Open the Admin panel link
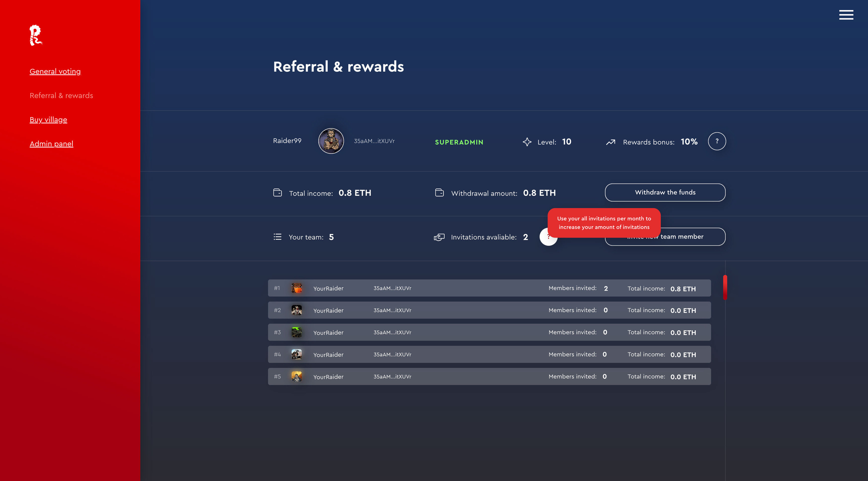868x481 pixels. pos(51,144)
